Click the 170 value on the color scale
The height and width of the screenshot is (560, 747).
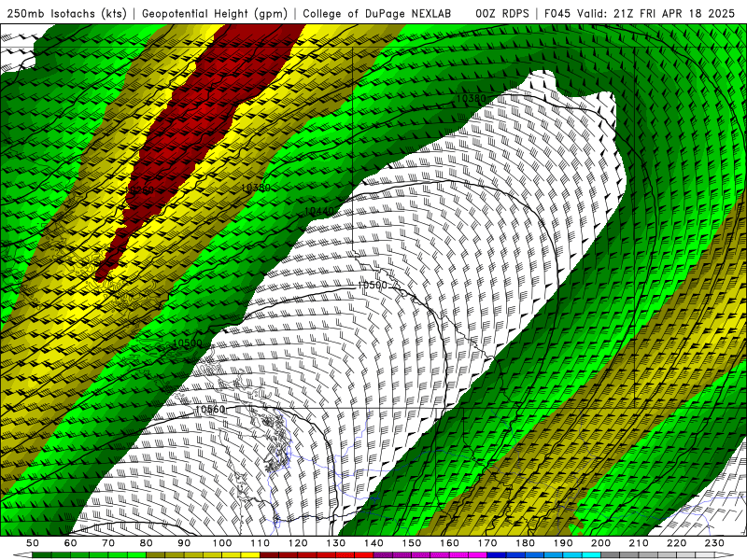tap(487, 543)
